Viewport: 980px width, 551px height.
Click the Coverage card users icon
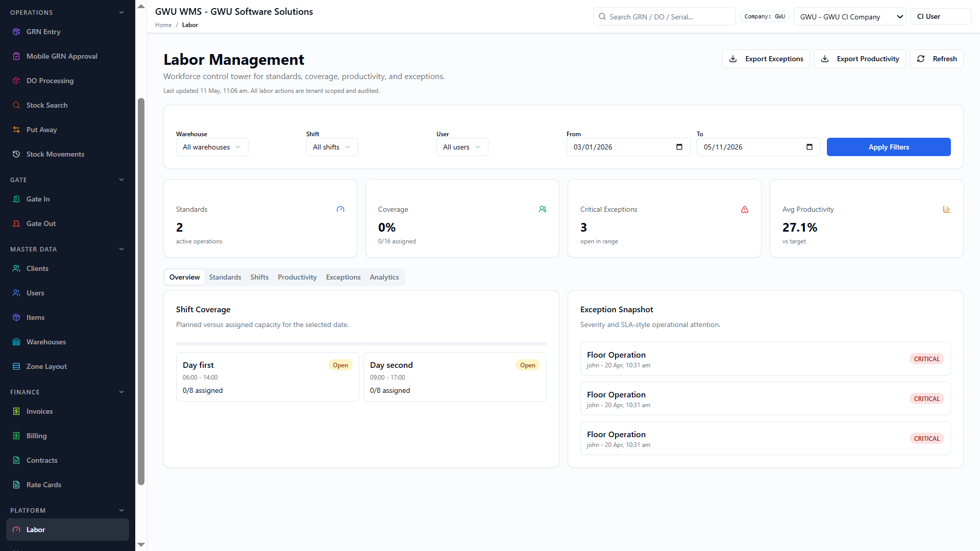click(543, 209)
